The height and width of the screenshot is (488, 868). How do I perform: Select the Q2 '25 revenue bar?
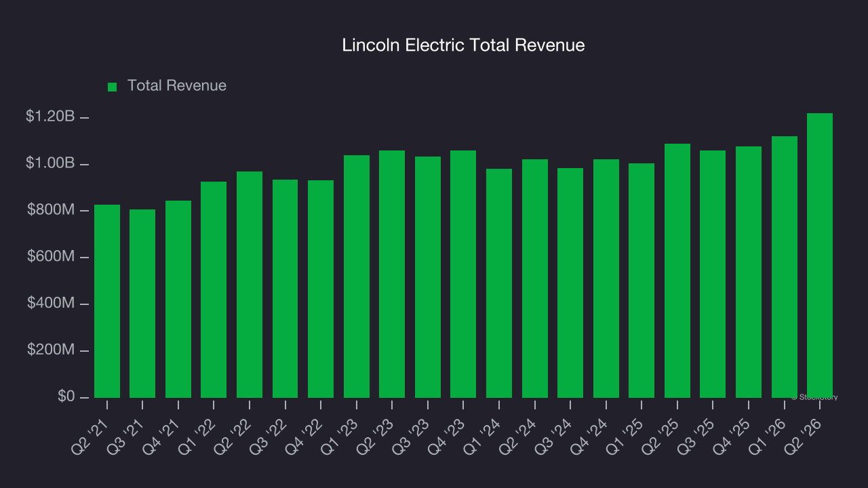[677, 270]
